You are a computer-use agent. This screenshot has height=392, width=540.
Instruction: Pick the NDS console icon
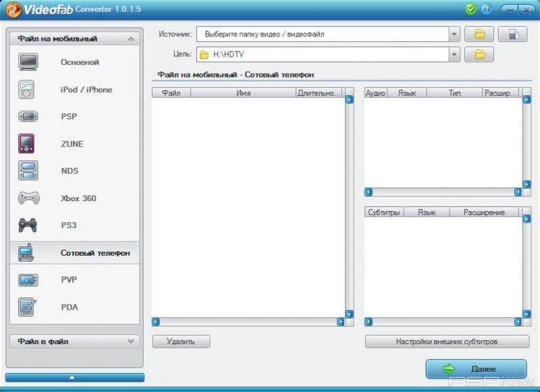(x=27, y=171)
